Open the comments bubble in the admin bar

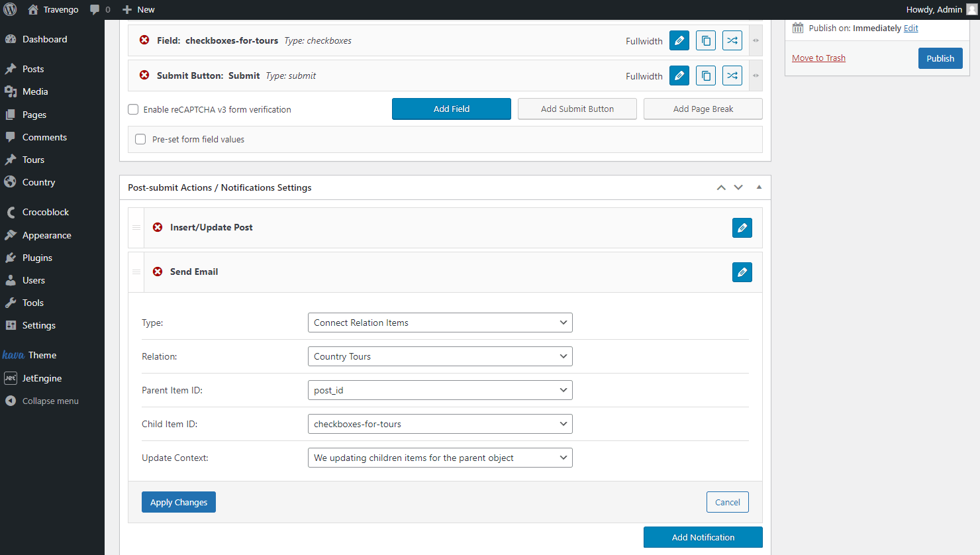[100, 9]
